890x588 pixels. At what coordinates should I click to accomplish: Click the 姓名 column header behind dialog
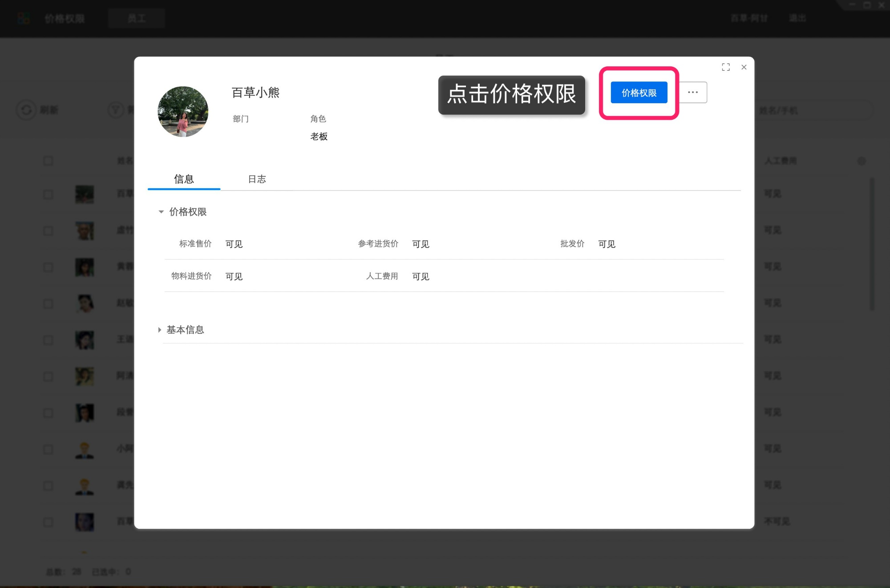125,161
